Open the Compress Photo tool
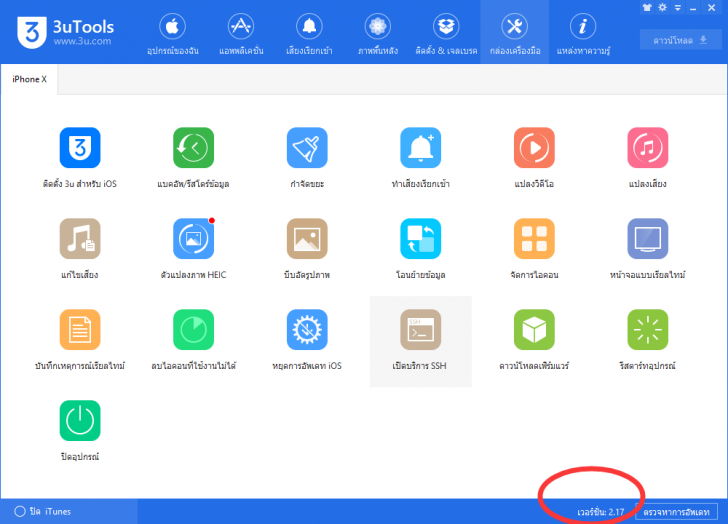This screenshot has width=728, height=524. (x=307, y=239)
